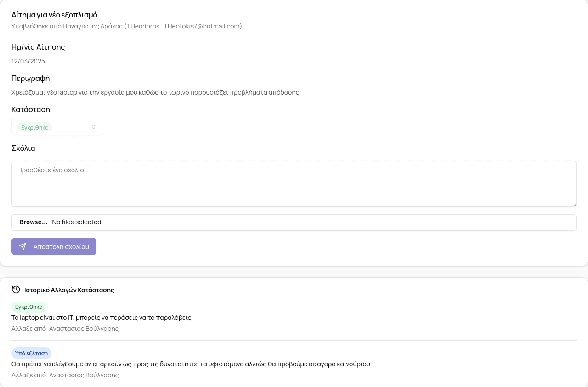Click the Εγκρίθηκε badge in the status selector
This screenshot has height=387, width=588.
coord(34,127)
